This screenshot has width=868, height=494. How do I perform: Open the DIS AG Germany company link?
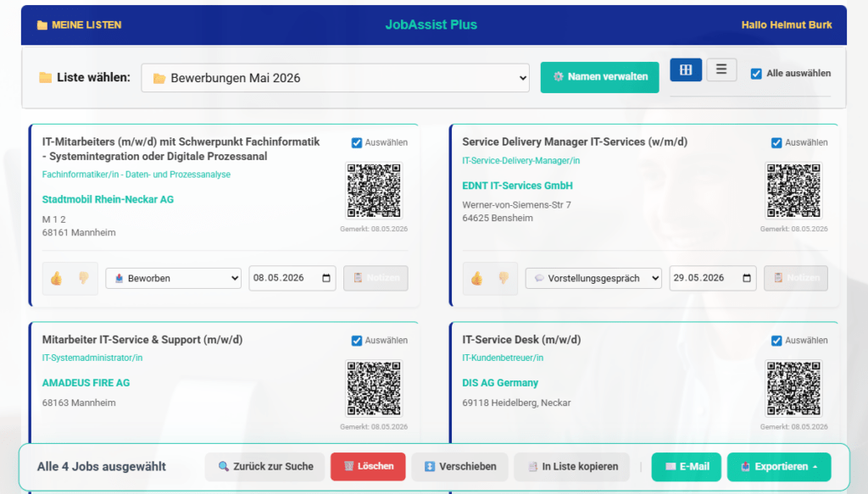coord(500,383)
